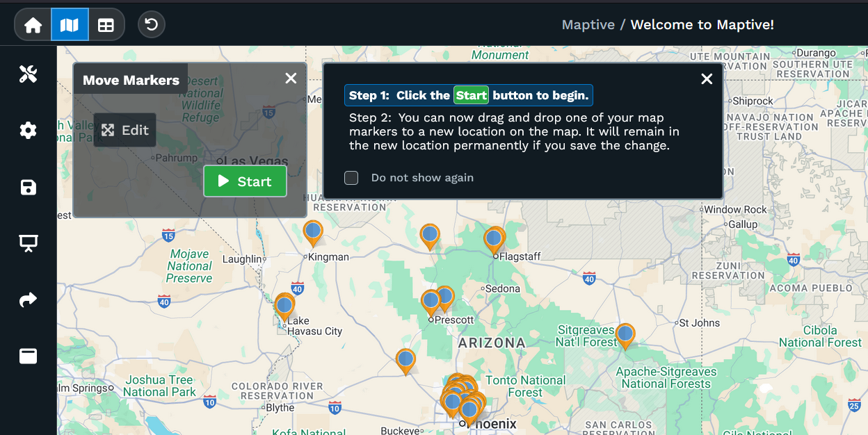Open presentation mode icon in sidebar
This screenshot has width=868, height=435.
click(28, 243)
